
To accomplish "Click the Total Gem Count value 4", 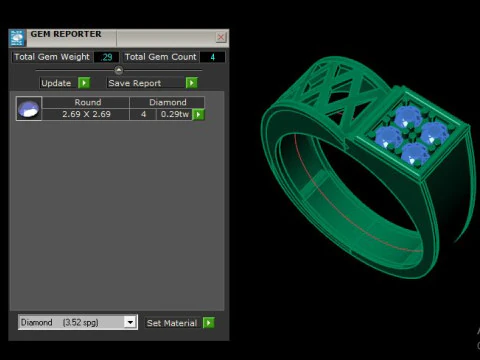I will (x=212, y=57).
